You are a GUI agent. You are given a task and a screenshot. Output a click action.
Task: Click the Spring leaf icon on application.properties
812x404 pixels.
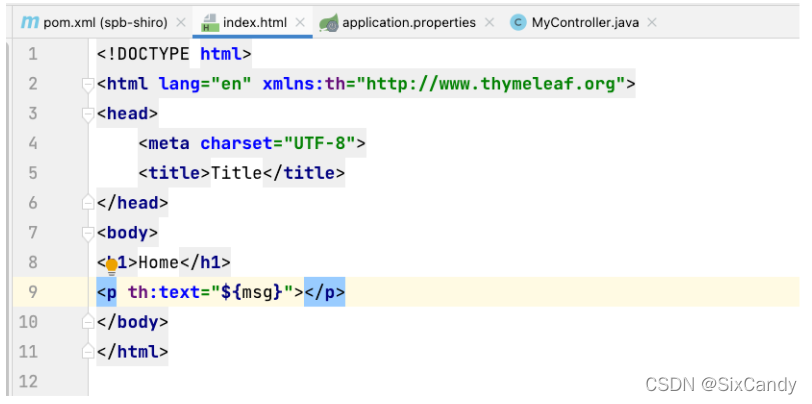(x=328, y=23)
